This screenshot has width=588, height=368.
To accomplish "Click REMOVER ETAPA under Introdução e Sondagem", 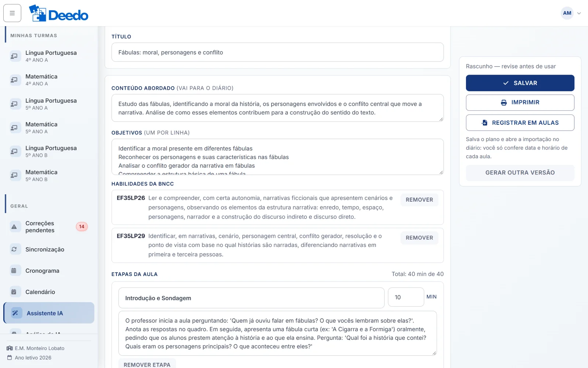I will click(x=147, y=364).
